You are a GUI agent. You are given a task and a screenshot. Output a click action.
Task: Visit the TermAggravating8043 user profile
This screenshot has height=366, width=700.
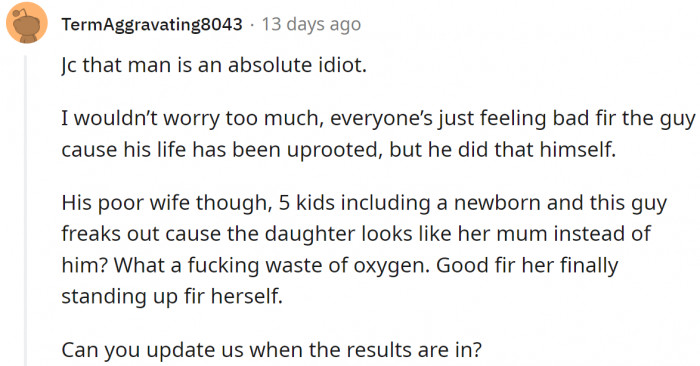(x=152, y=24)
